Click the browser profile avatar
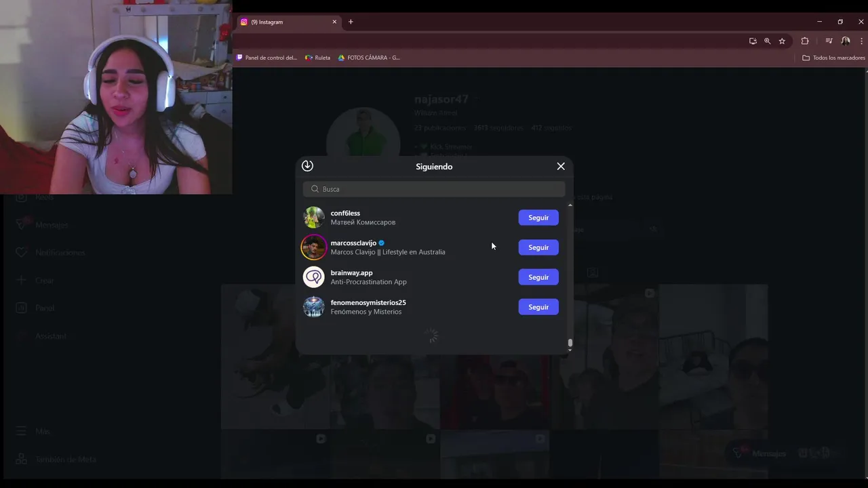The width and height of the screenshot is (868, 488). [846, 41]
